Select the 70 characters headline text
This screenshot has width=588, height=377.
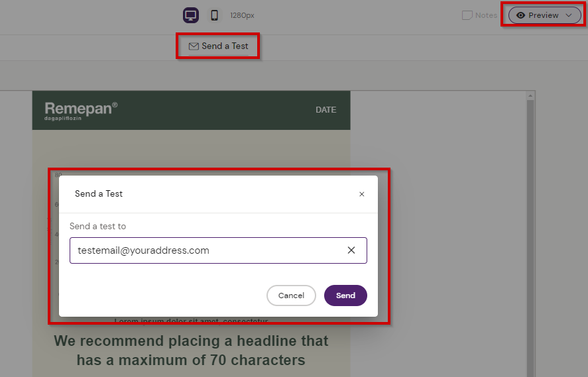click(191, 350)
